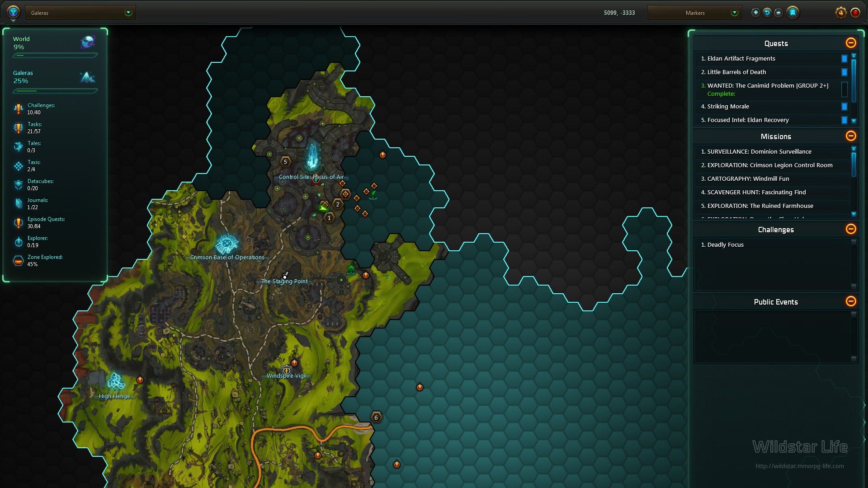Select SCAVENGER HUNT: Fascinating Find mission
Viewport: 868px width, 488px height.
[x=772, y=192]
